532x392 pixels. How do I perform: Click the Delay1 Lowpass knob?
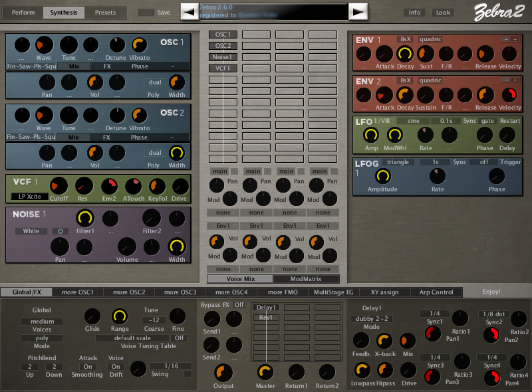point(362,370)
